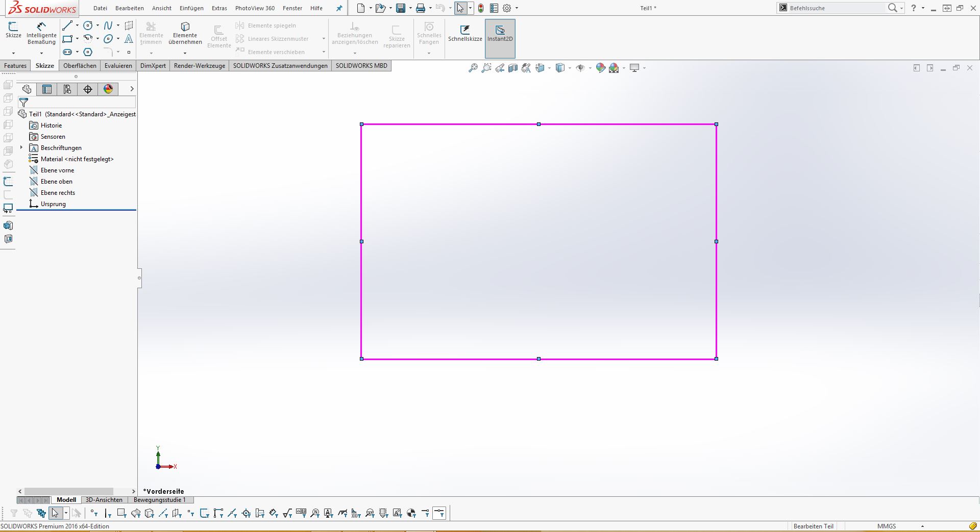Expand the Beschriftungen tree node
This screenshot has height=532, width=980.
[x=21, y=148]
